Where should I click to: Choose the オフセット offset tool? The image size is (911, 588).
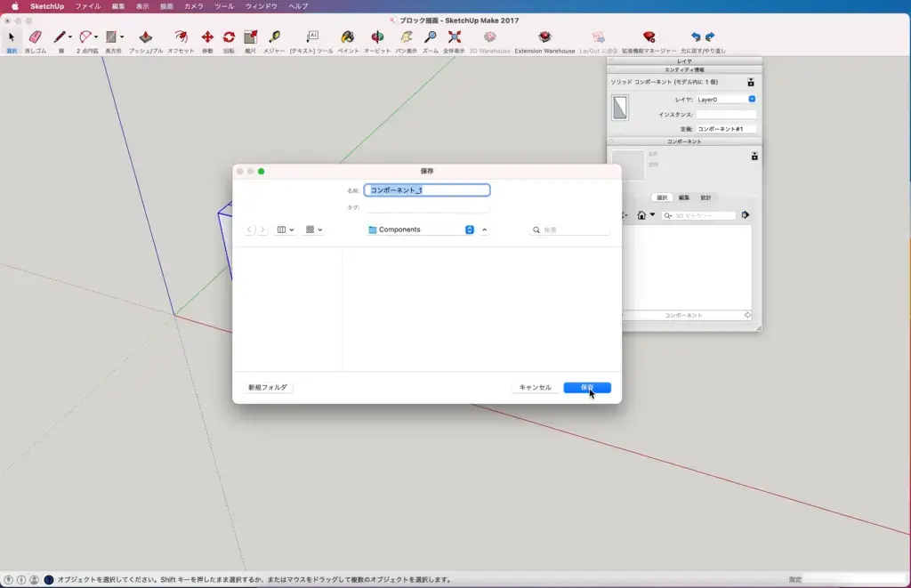tap(181, 37)
